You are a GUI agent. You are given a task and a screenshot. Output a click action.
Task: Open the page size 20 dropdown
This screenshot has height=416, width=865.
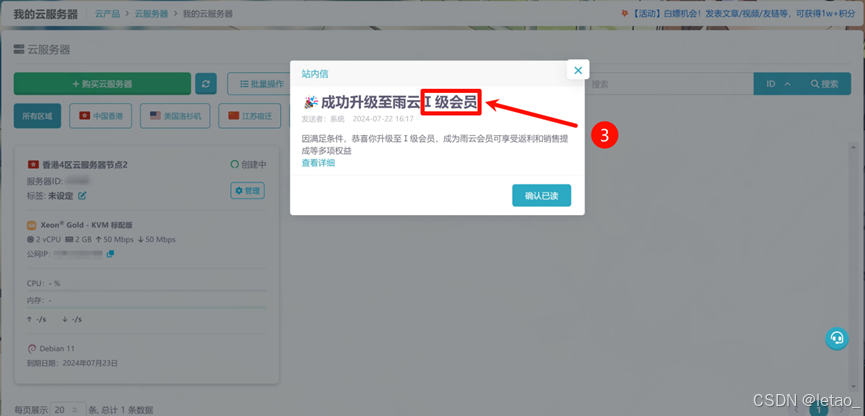point(68,410)
